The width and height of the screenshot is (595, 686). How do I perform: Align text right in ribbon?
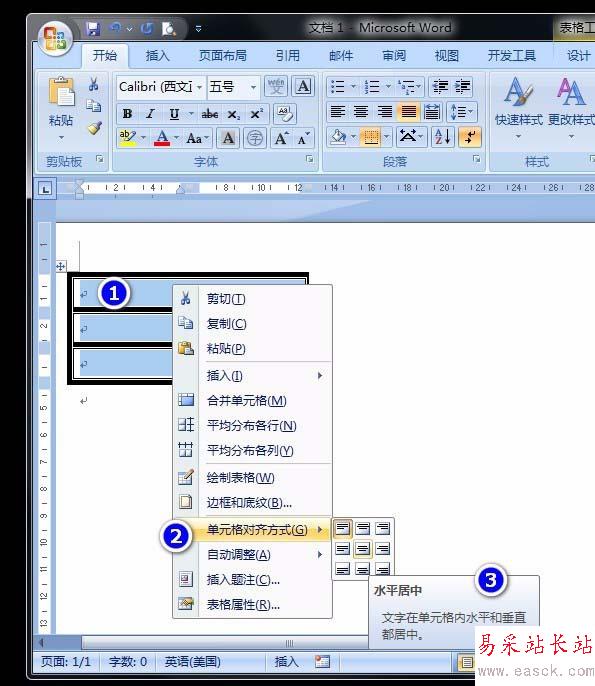coord(385,112)
